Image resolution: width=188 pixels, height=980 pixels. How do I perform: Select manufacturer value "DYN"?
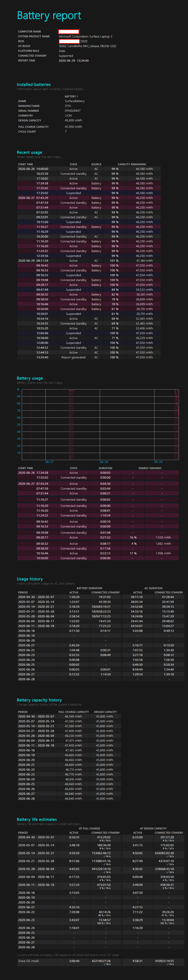click(x=68, y=106)
